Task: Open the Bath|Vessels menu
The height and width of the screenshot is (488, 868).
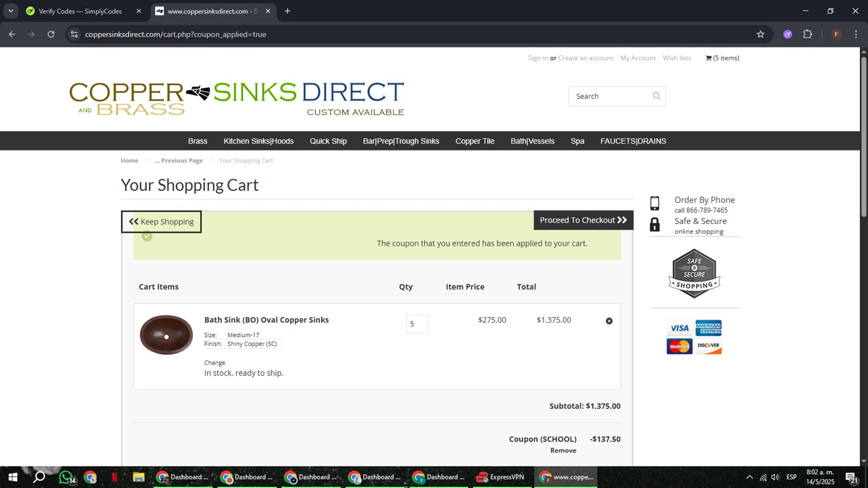Action: click(532, 141)
